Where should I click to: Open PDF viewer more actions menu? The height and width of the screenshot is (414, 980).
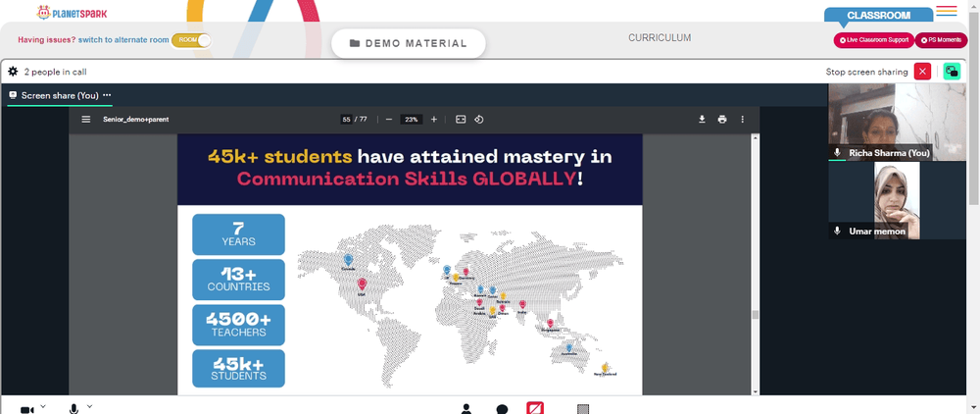743,120
